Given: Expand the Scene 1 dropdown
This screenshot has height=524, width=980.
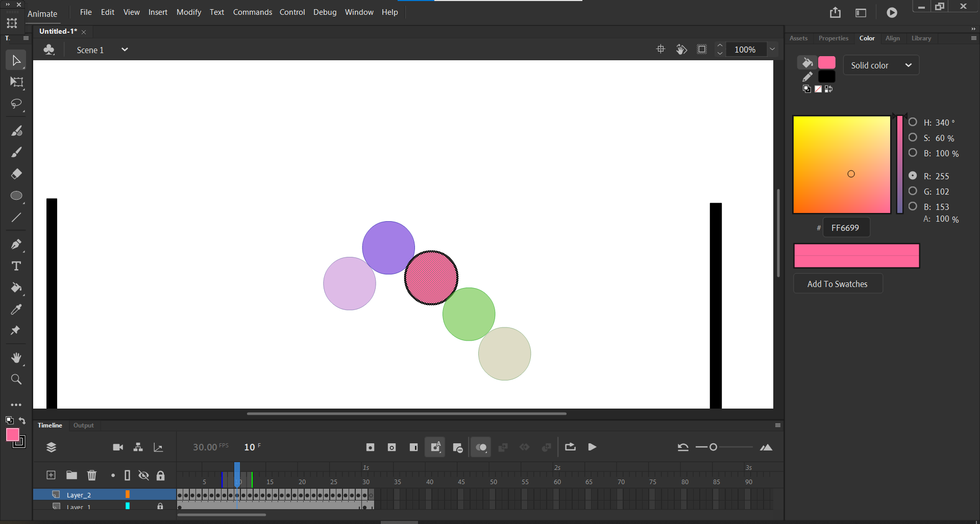Looking at the screenshot, I should coord(125,50).
